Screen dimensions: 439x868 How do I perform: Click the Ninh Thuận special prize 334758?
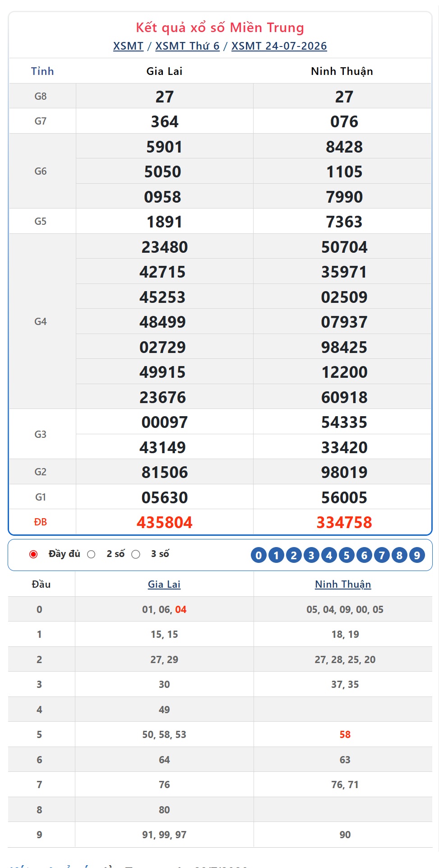pyautogui.click(x=344, y=522)
